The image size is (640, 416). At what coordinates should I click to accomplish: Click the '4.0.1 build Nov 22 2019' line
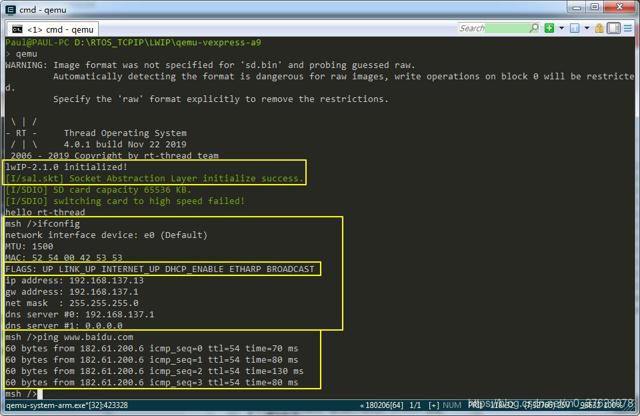(125, 144)
